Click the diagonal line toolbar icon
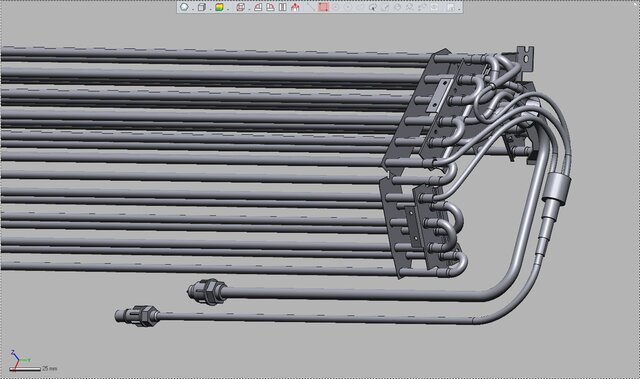640x379 pixels. coord(311,7)
